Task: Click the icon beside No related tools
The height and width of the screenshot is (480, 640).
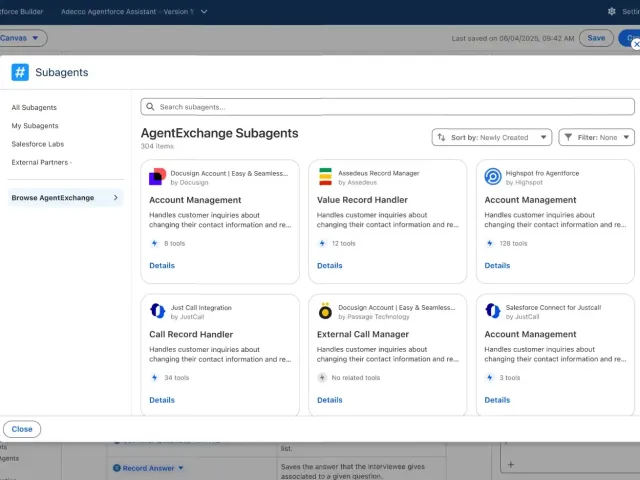Action: pyautogui.click(x=322, y=378)
